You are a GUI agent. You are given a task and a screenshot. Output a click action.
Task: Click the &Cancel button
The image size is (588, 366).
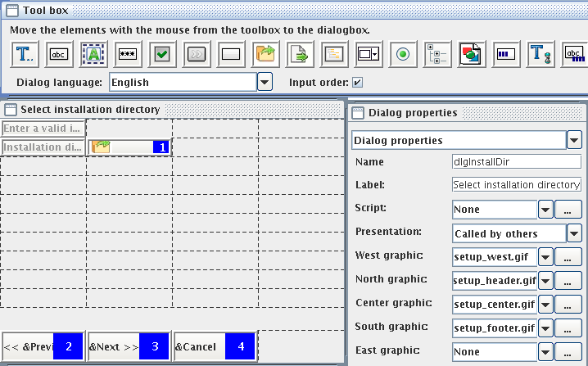click(x=215, y=346)
